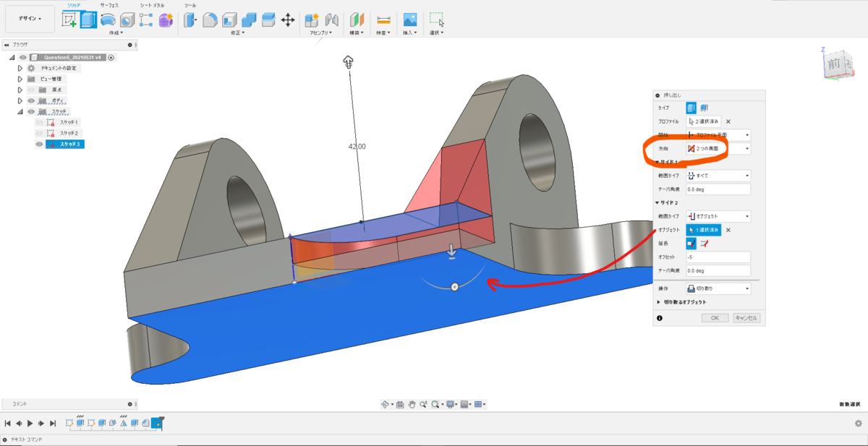Select the New Component tool
The image size is (868, 446).
pos(312,20)
